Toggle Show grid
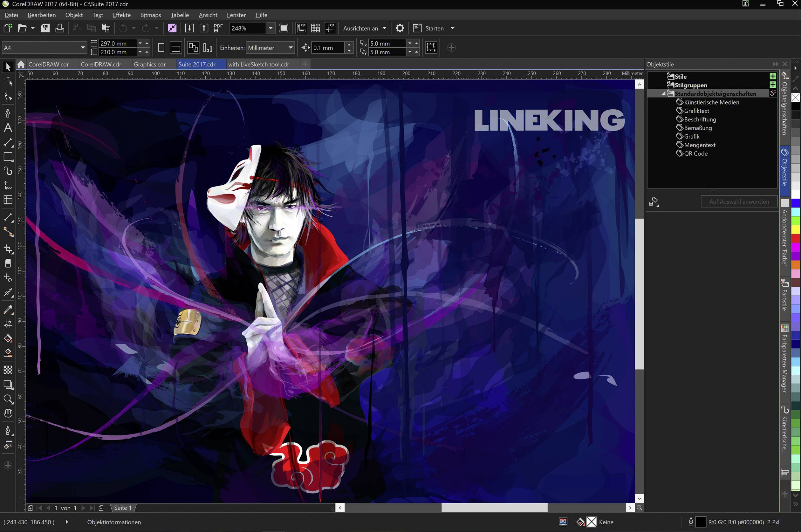 [x=316, y=28]
